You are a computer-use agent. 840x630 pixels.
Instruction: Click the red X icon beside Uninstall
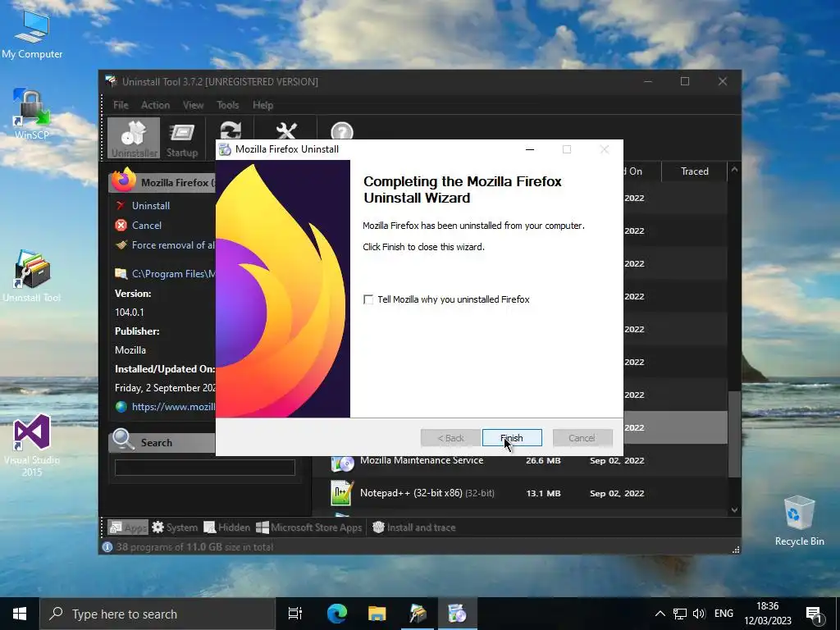coord(121,205)
